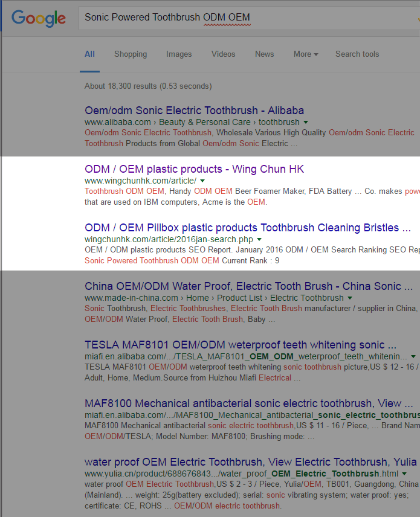Expand arrow beside made-in-china.com Electric Toothbrush URL
This screenshot has width=420, height=517.
click(350, 298)
